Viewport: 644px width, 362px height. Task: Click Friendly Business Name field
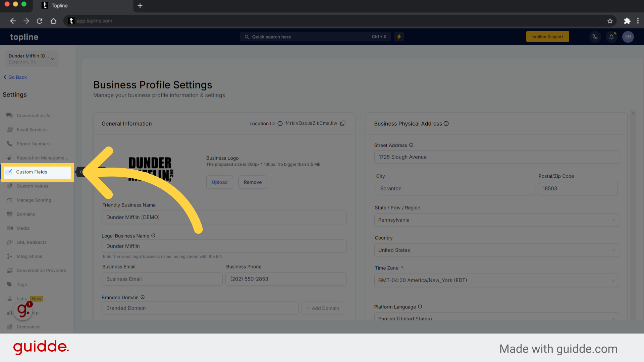(x=224, y=218)
